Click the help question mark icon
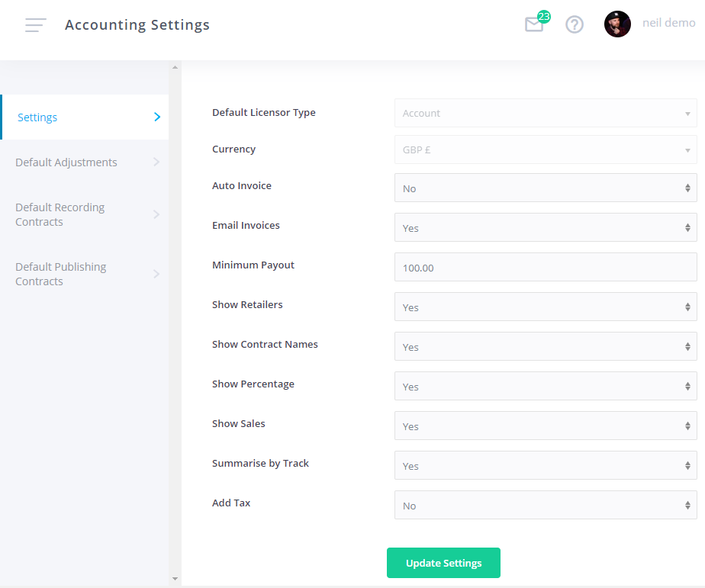705x588 pixels. [574, 24]
